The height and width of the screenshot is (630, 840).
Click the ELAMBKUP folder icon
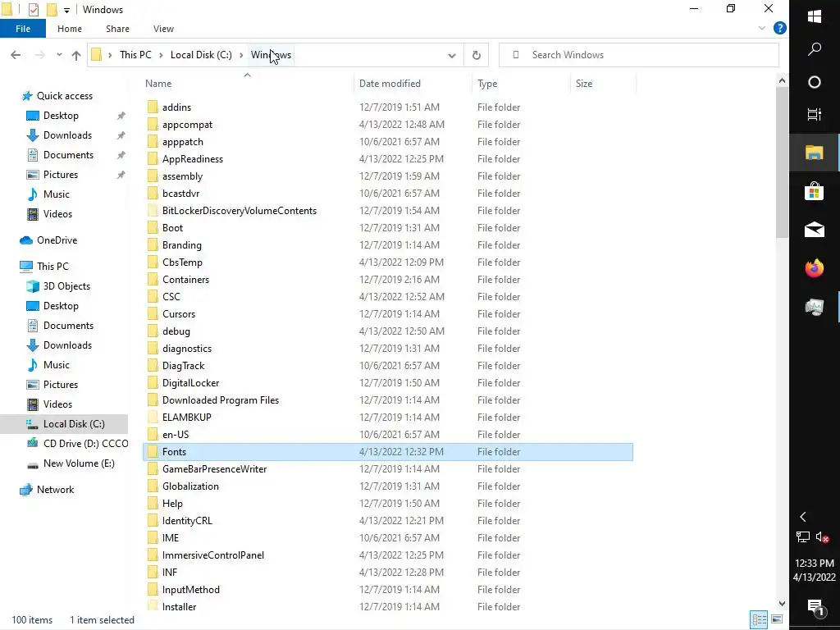point(153,418)
